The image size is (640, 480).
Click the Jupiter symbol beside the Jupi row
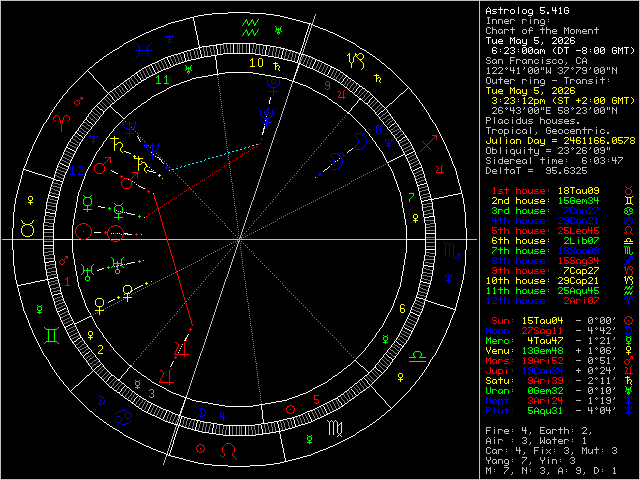point(629,371)
